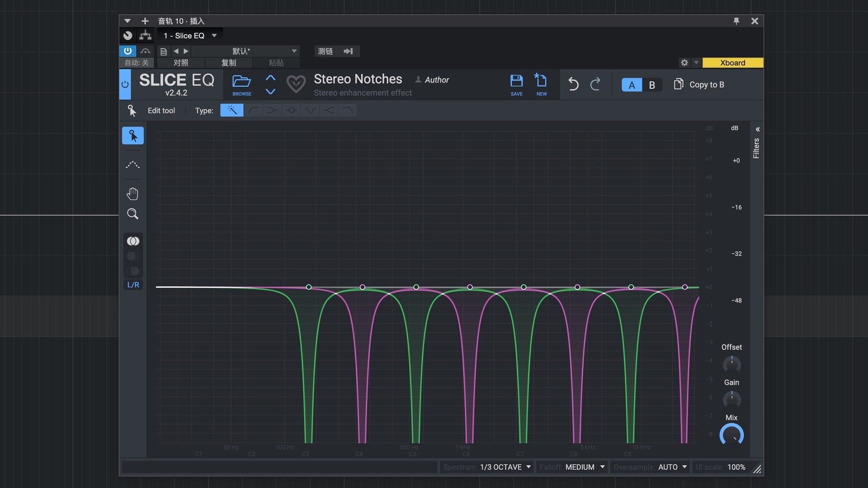Select the Hand pan tool
Image resolution: width=868 pixels, height=488 pixels.
click(x=132, y=194)
